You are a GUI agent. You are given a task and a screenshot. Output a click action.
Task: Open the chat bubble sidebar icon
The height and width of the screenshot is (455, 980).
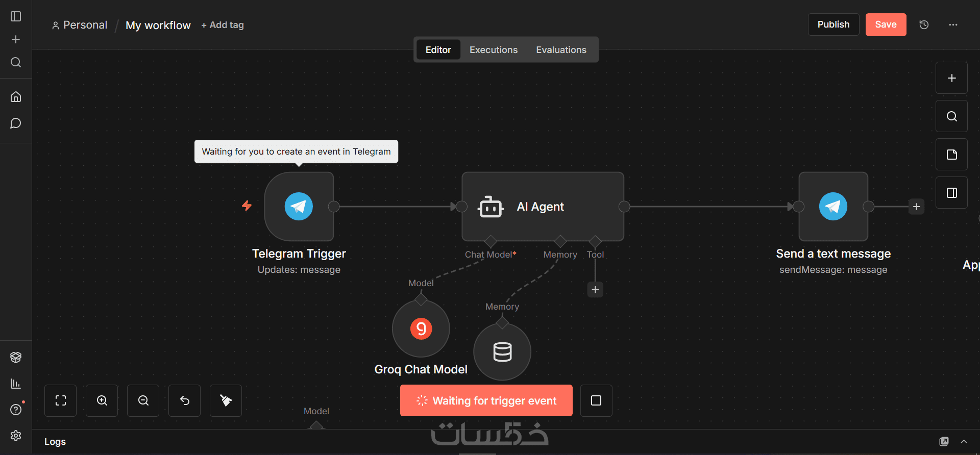click(x=16, y=123)
